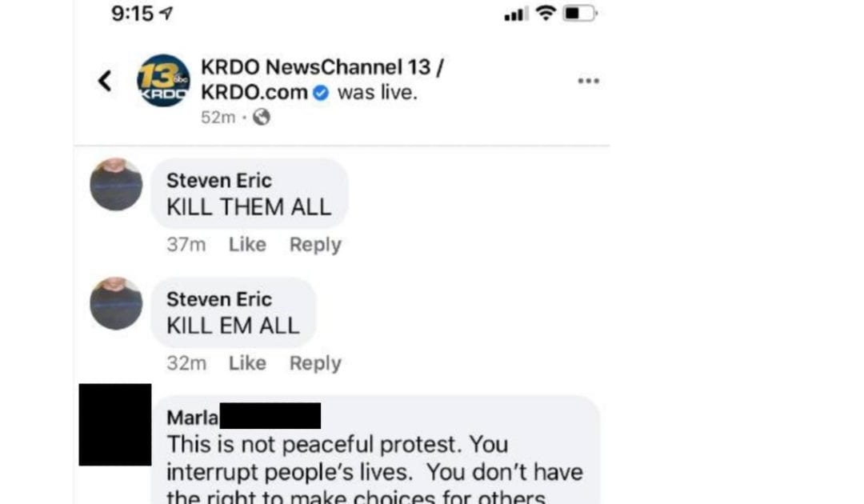Like the "KILL EM ALL" comment
This screenshot has width=864, height=504.
point(247,363)
